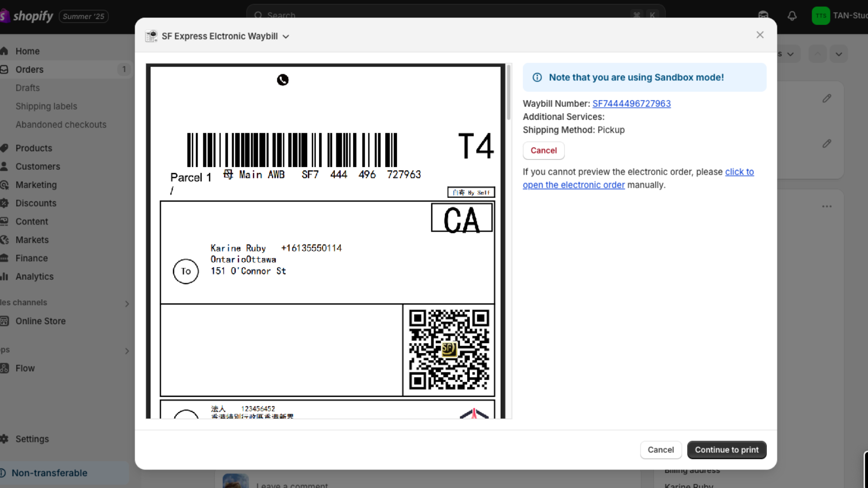Image resolution: width=868 pixels, height=488 pixels.
Task: Click the Settings gear icon
Action: point(4,439)
